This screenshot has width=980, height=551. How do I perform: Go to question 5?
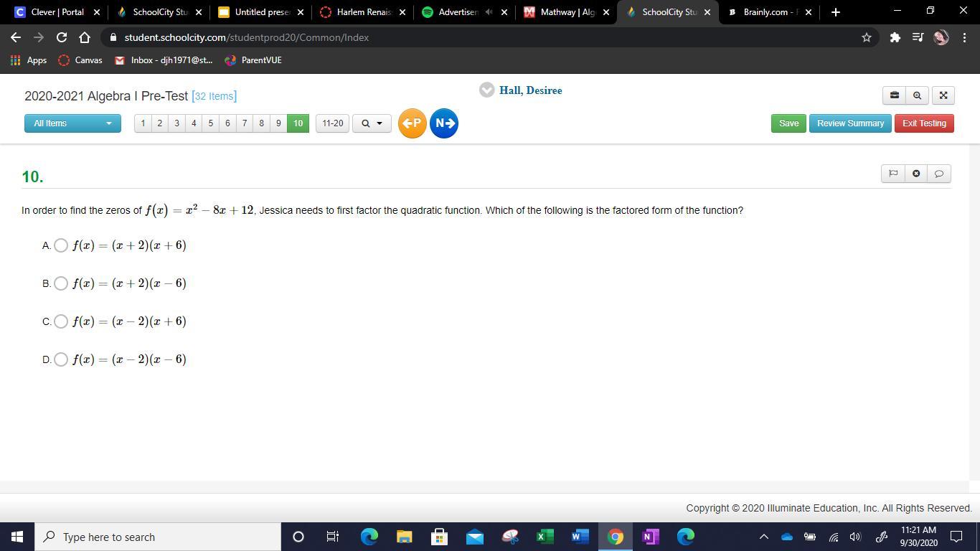[210, 123]
